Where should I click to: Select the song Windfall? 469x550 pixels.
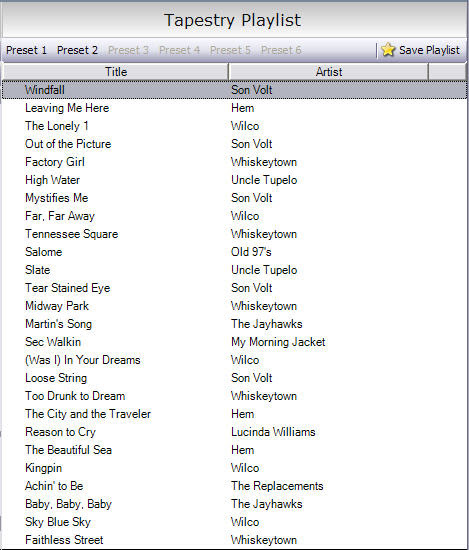coord(45,90)
